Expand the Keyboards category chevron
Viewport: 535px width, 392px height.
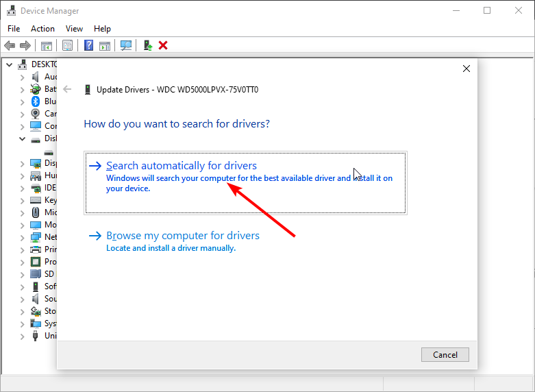(x=22, y=200)
